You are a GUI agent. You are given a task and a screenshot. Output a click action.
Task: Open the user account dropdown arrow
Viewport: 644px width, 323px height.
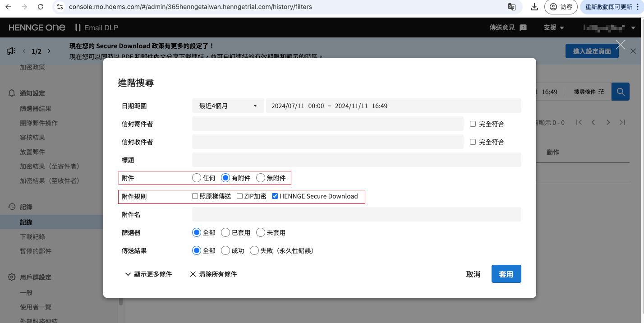[633, 28]
